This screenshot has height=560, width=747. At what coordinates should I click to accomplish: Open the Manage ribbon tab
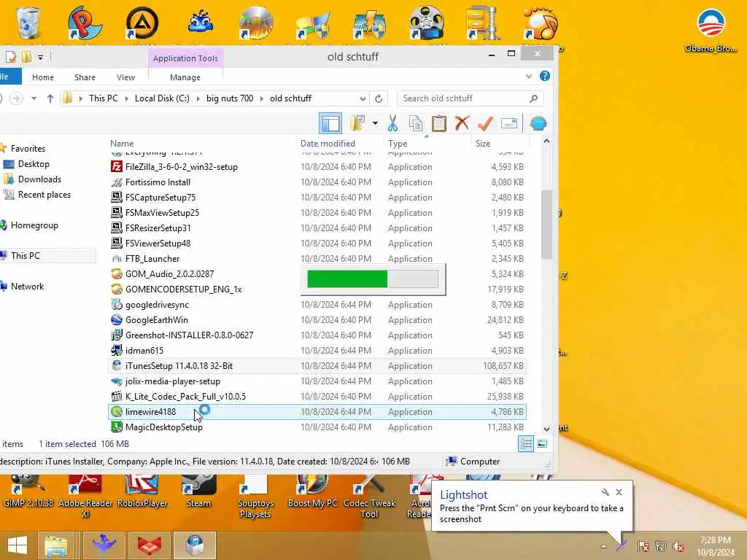tap(185, 77)
